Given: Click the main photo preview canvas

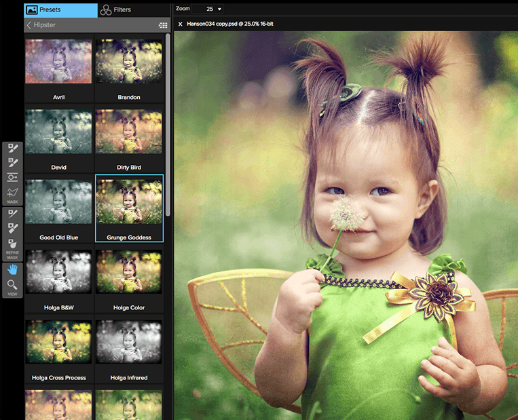Looking at the screenshot, I should point(346,225).
